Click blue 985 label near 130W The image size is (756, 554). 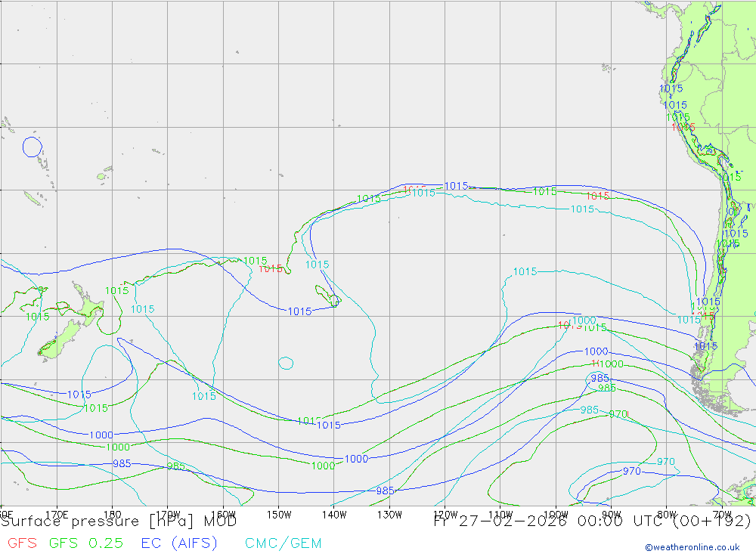[386, 491]
